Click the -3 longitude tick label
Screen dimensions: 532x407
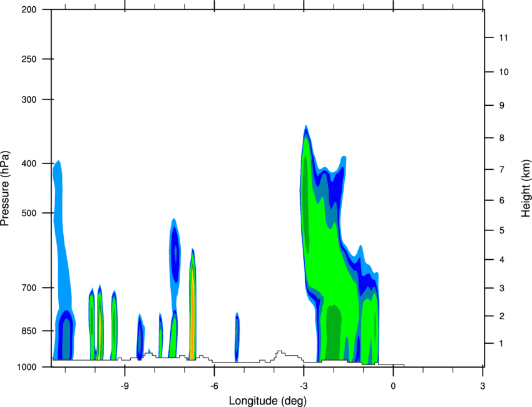pos(304,386)
